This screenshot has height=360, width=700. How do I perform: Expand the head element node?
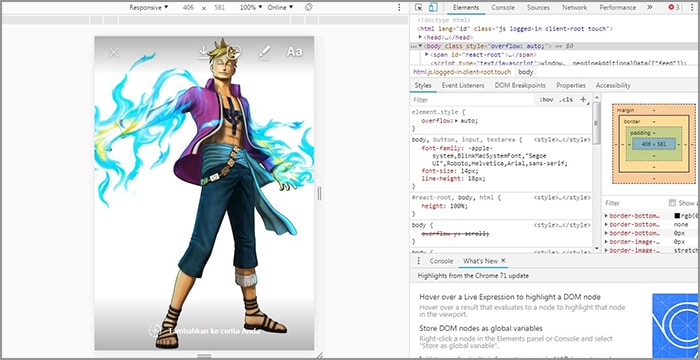[x=420, y=38]
